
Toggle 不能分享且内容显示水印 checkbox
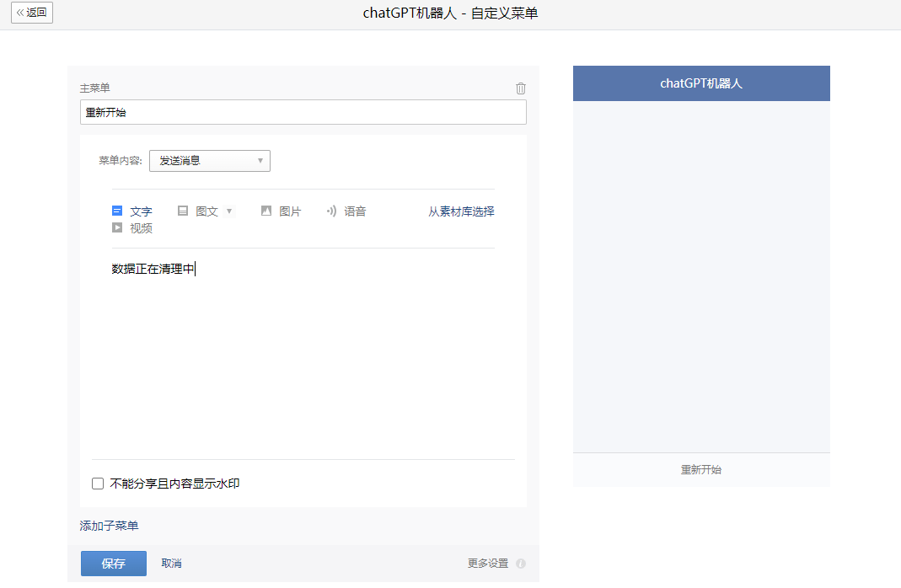98,484
